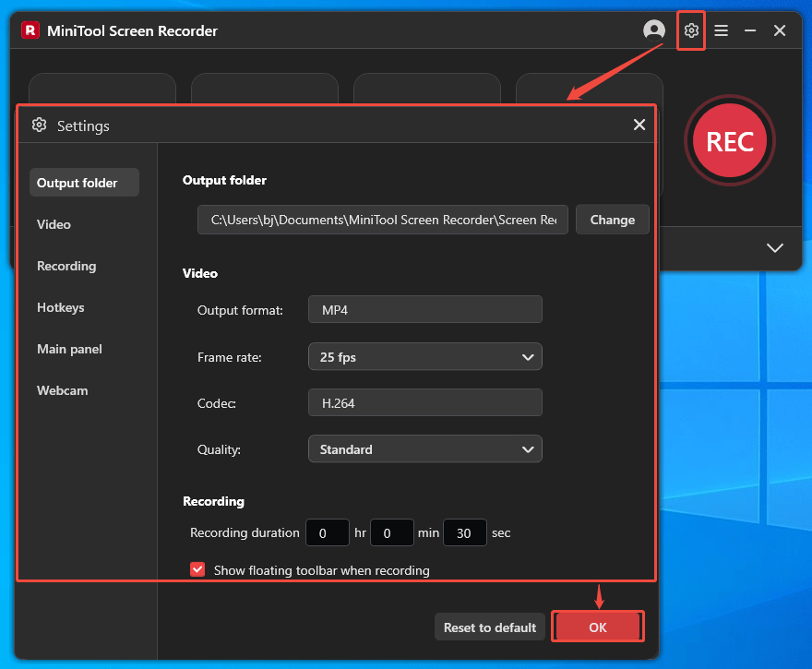Click the H.264 codec field
Viewport: 812px width, 669px height.
tap(425, 403)
